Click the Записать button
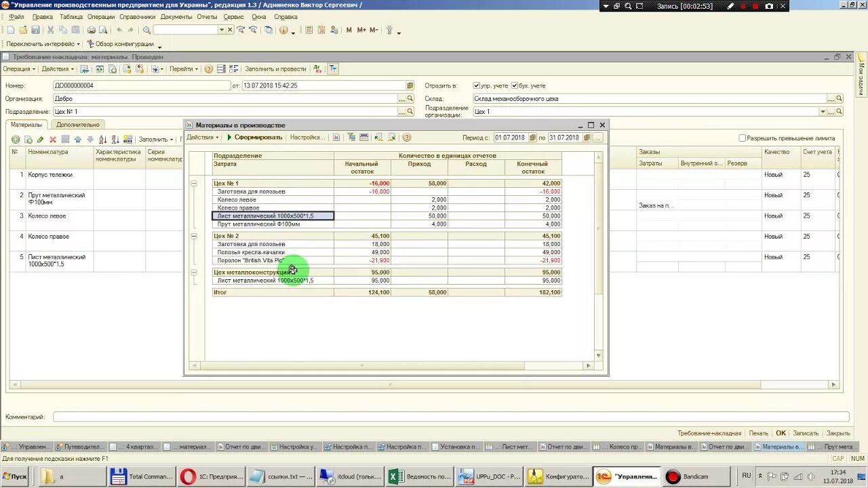The image size is (868, 488). click(806, 433)
